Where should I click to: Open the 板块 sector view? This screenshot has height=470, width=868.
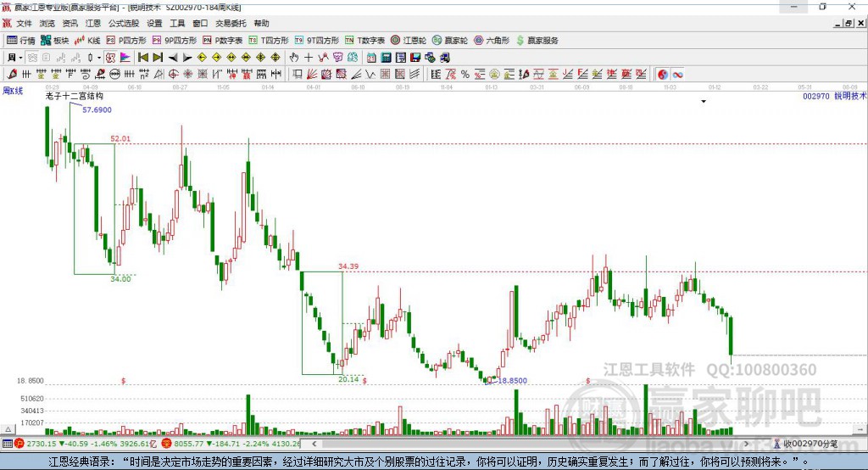click(x=55, y=40)
